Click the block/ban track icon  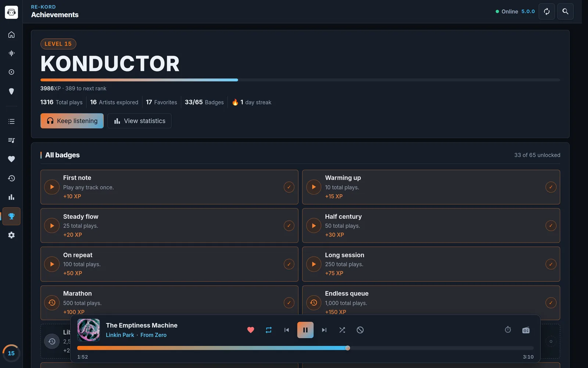point(360,330)
